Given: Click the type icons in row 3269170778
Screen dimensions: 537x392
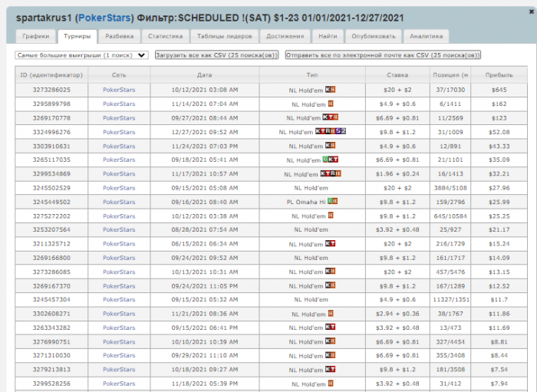Looking at the screenshot, I should pyautogui.click(x=330, y=117).
